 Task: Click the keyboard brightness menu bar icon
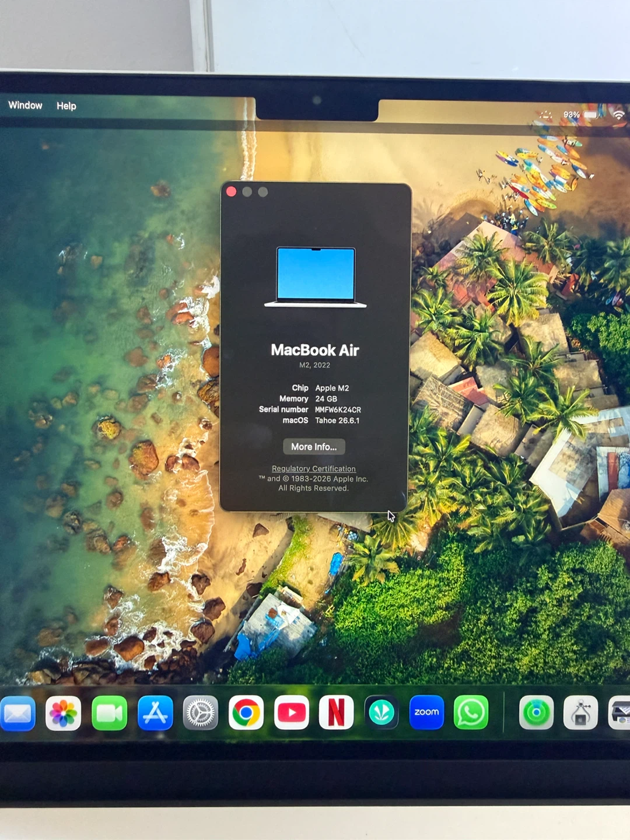coord(546,115)
